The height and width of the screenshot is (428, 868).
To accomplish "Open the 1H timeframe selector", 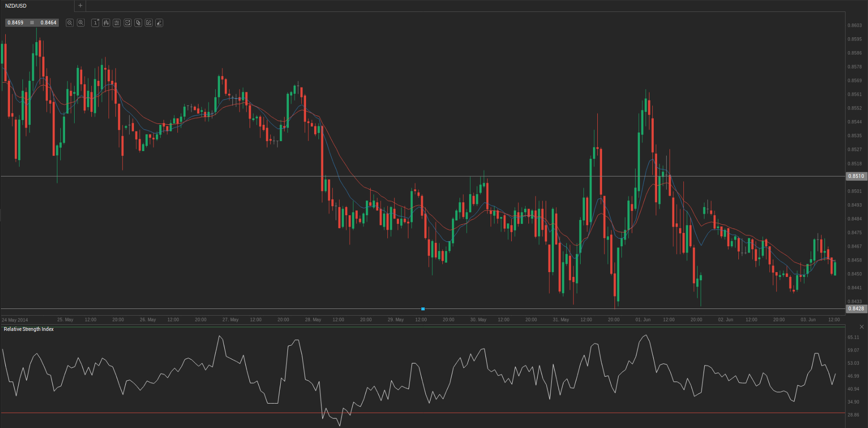I will click(x=95, y=23).
